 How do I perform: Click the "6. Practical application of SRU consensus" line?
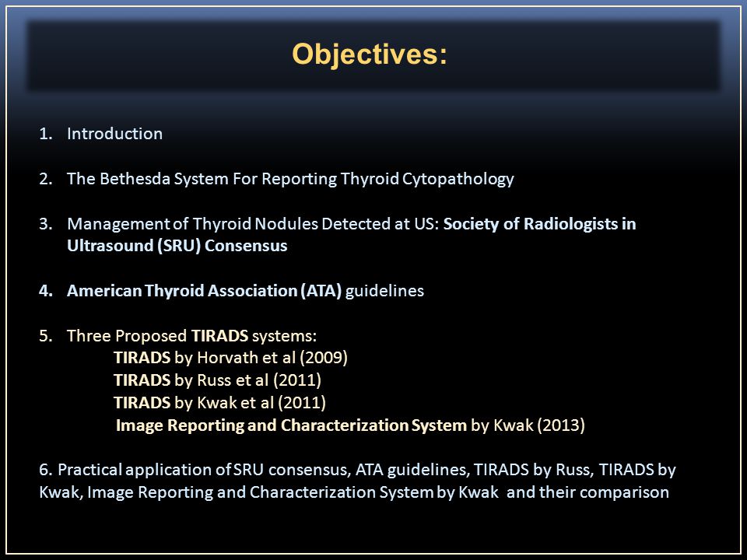[x=357, y=470]
